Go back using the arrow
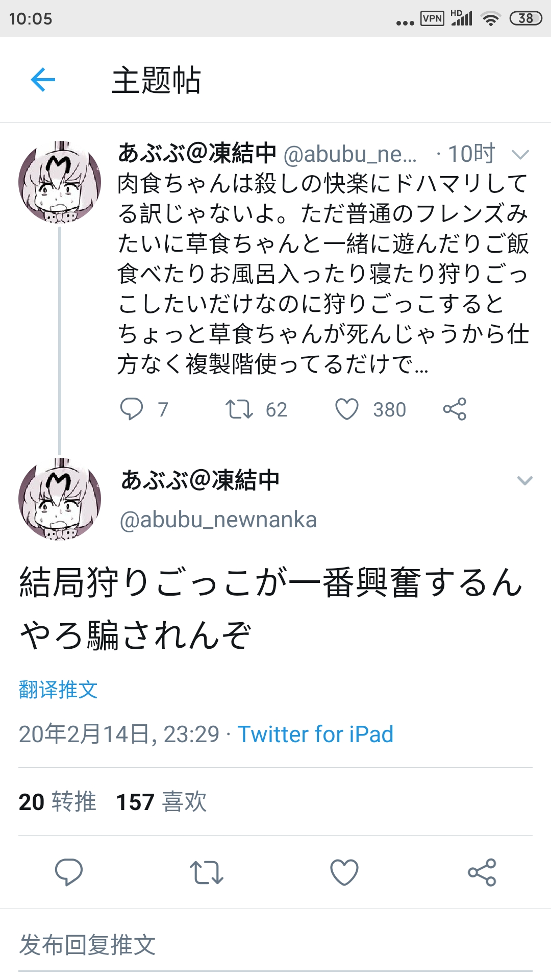 click(43, 80)
